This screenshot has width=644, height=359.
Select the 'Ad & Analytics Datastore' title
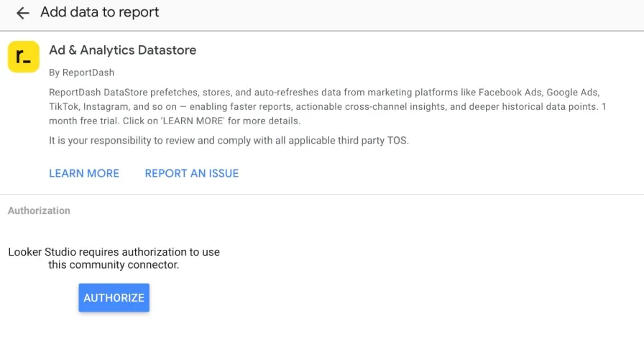click(122, 50)
